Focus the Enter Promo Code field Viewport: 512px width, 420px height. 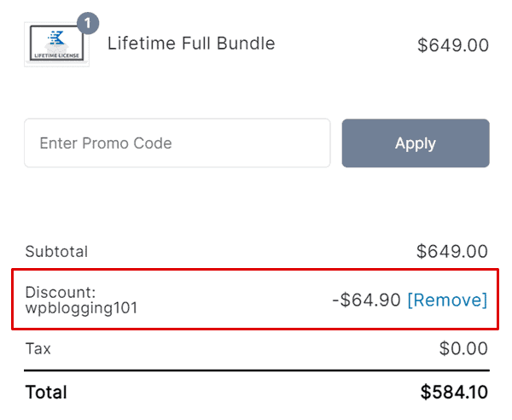pos(177,143)
